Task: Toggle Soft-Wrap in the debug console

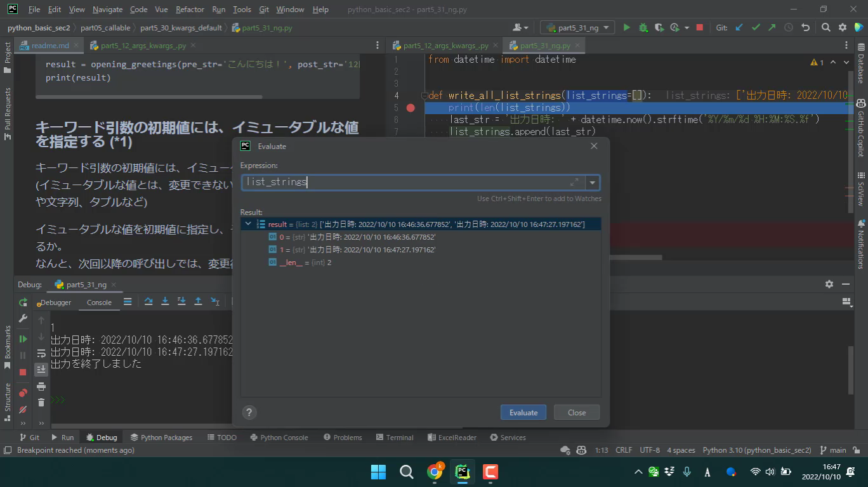Action: [41, 353]
